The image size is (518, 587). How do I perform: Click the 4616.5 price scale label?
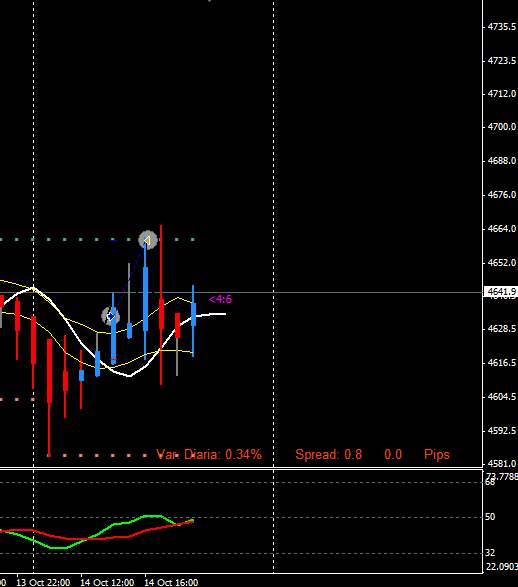click(x=502, y=362)
